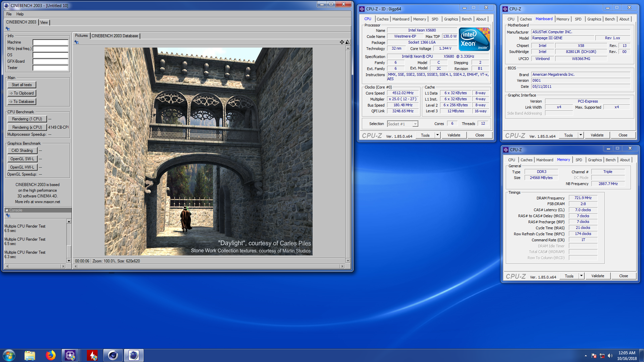
Task: Open CINEBENCH 2003 Database tab
Action: click(115, 36)
